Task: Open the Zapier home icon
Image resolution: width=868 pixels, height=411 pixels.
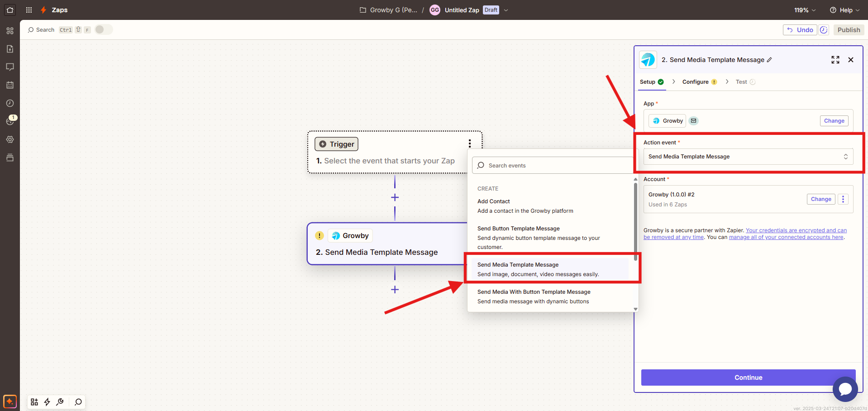Action: 10,10
